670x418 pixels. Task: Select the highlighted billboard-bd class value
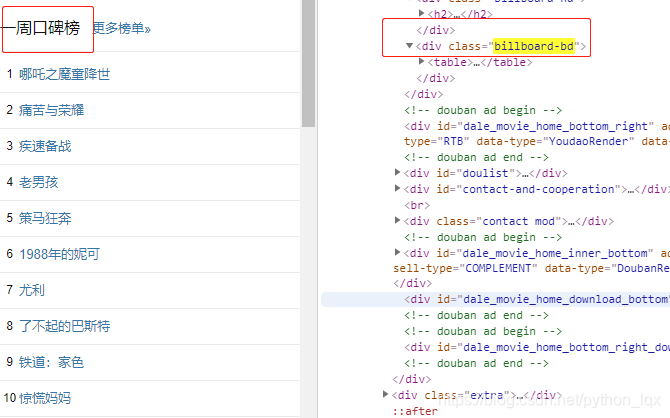pos(534,46)
